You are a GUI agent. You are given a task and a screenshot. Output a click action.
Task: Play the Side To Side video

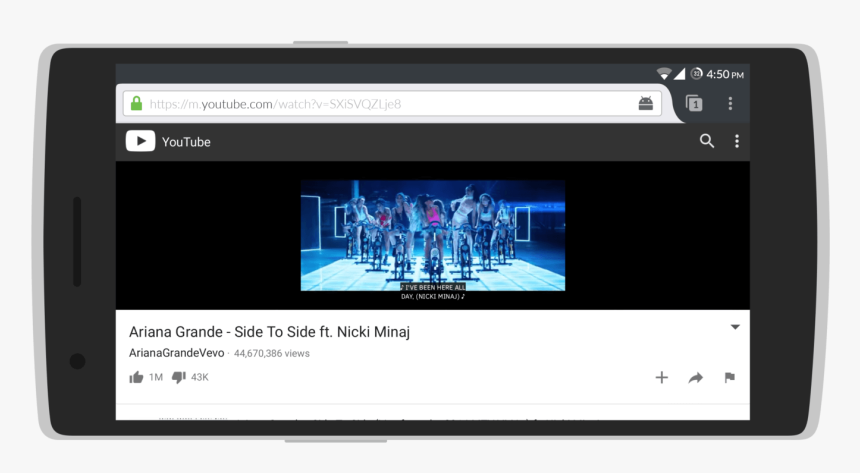(x=432, y=235)
